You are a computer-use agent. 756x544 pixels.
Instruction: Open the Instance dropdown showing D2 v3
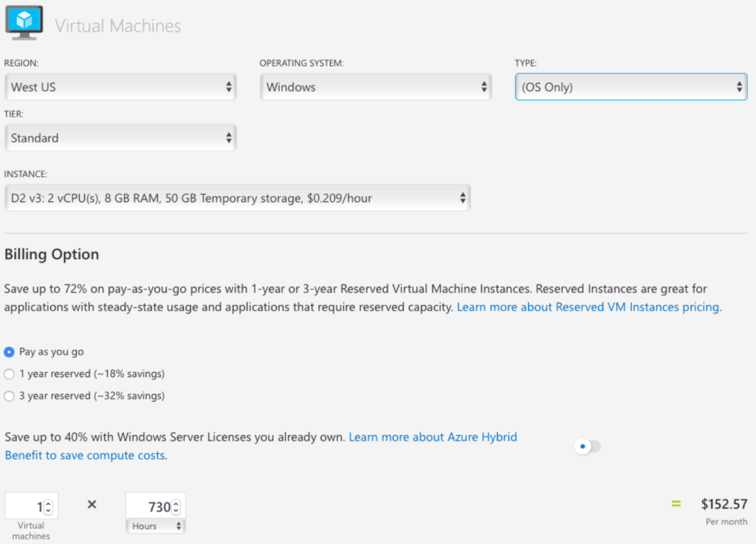[x=237, y=198]
